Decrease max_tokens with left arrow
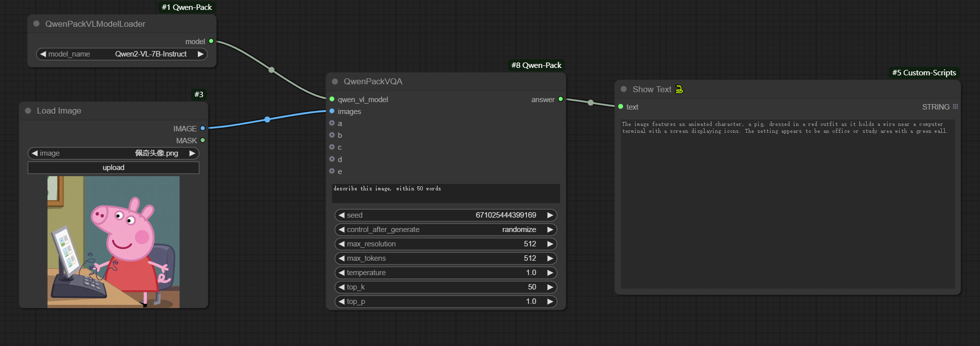This screenshot has height=346, width=980. pos(341,258)
